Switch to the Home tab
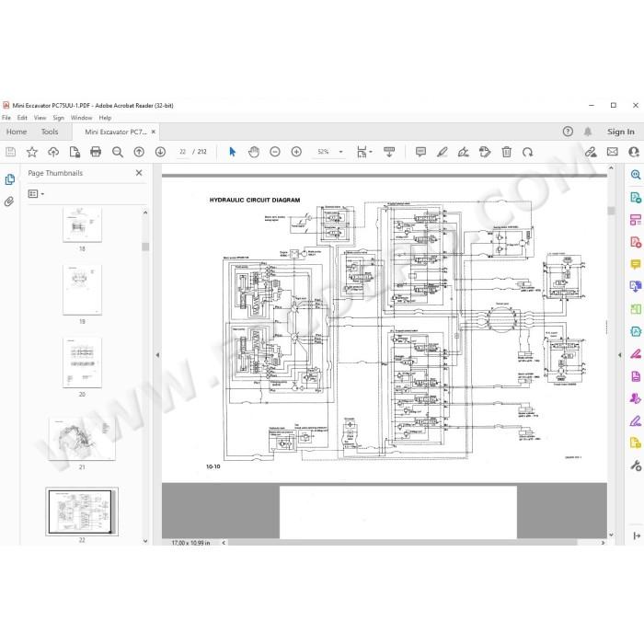 [x=17, y=132]
